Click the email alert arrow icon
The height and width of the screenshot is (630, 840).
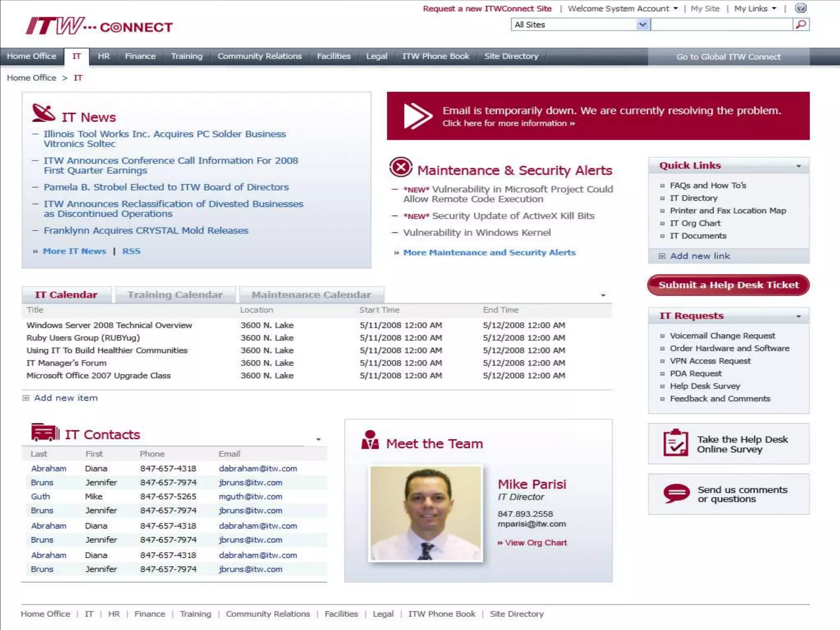(x=418, y=116)
